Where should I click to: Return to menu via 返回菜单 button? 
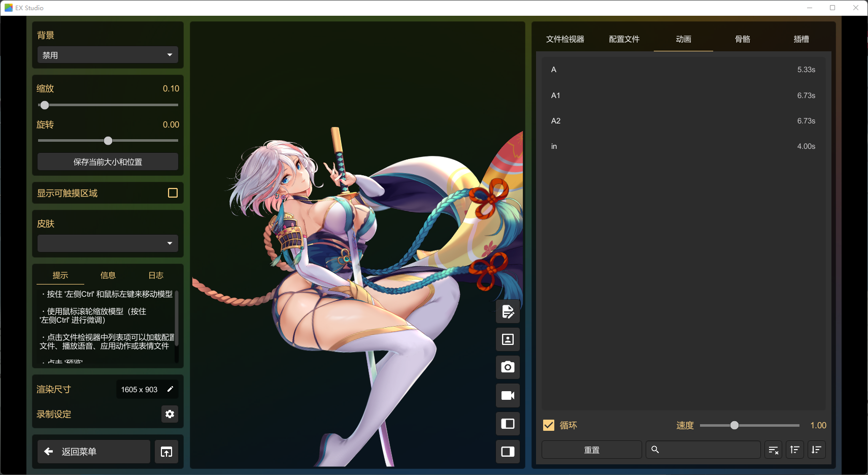(x=94, y=452)
